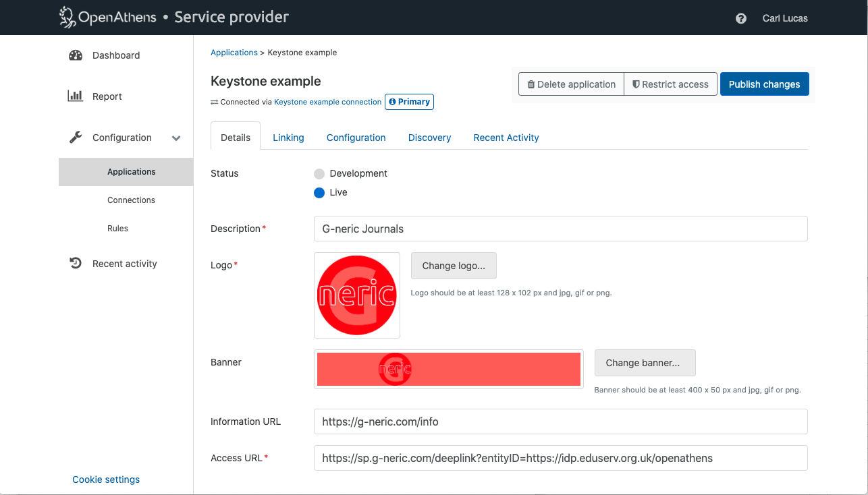Open Carl Lucas user menu

(x=784, y=18)
